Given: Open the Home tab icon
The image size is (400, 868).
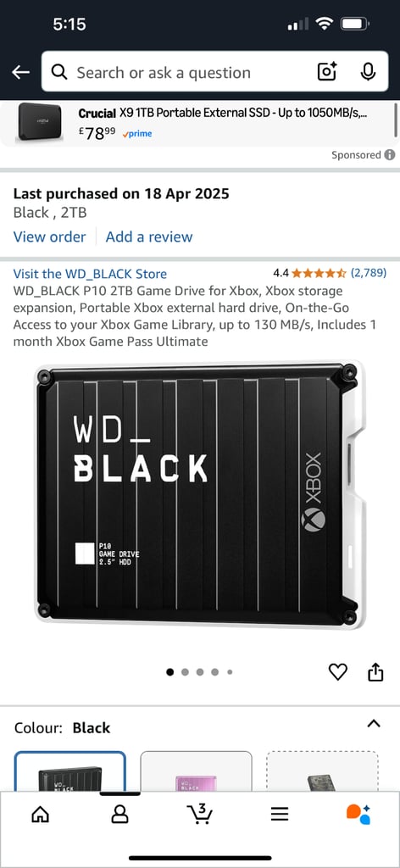Looking at the screenshot, I should click(41, 815).
